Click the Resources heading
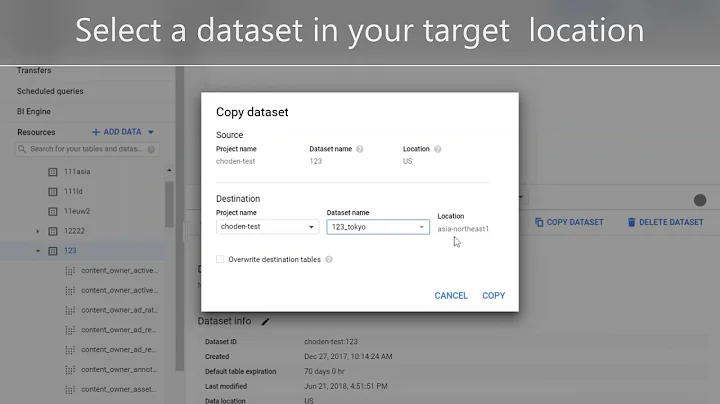 tap(36, 132)
